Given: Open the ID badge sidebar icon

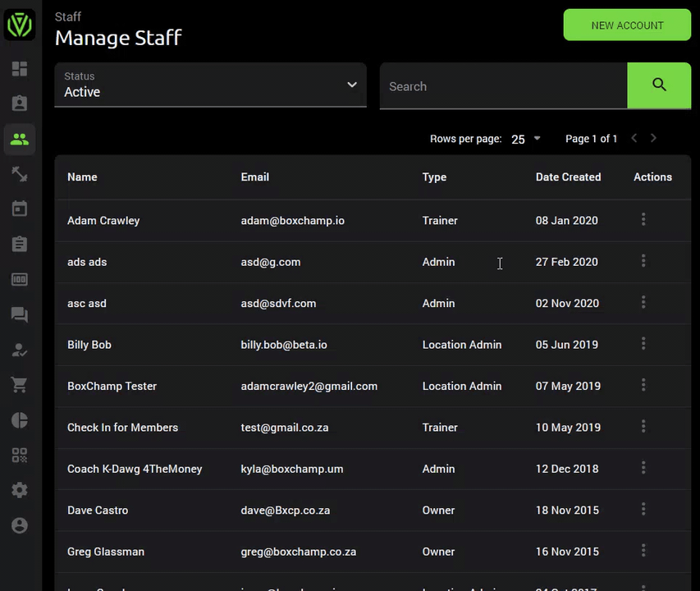Looking at the screenshot, I should coord(20,103).
